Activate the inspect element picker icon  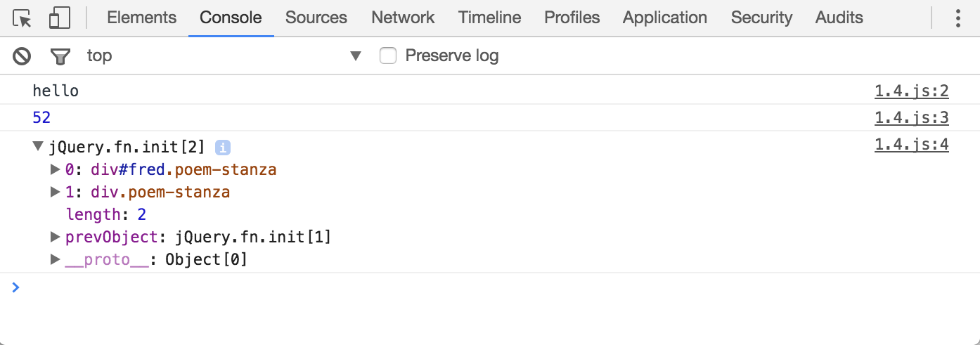point(22,18)
